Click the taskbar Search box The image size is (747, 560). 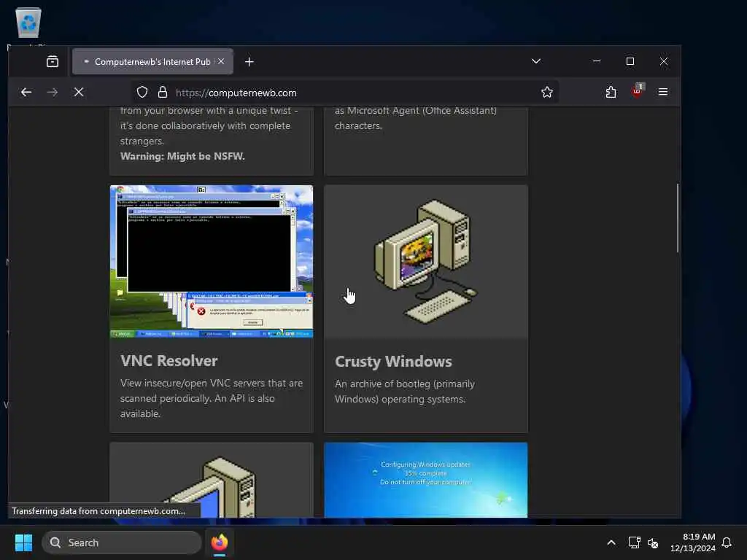[122, 542]
